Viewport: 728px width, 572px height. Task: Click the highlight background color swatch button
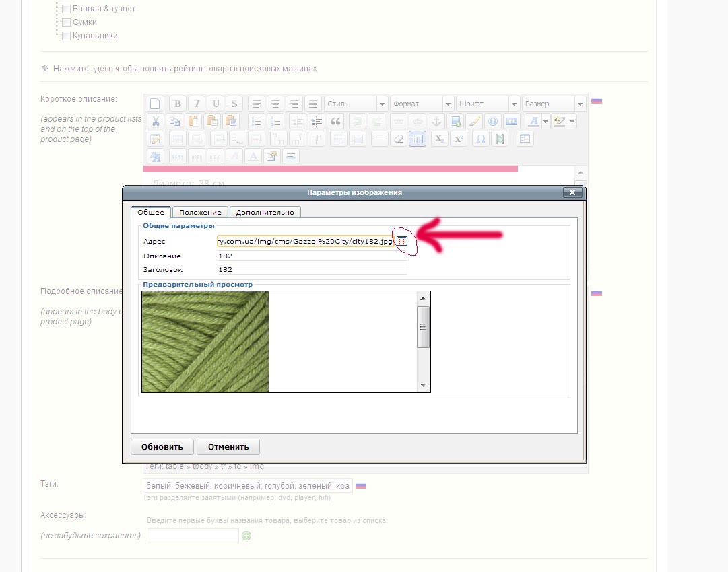click(560, 121)
